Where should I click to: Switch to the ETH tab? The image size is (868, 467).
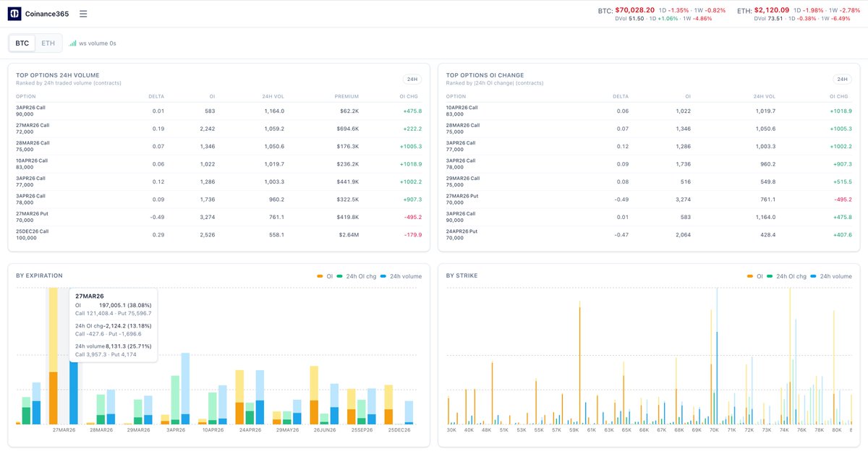48,43
